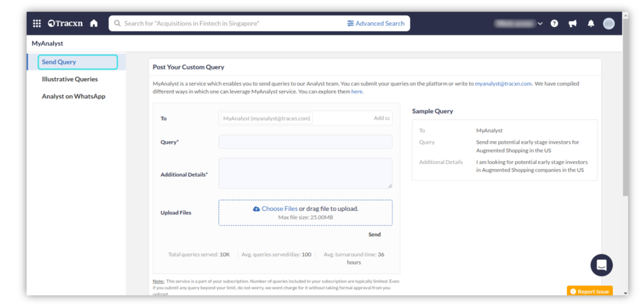The width and height of the screenshot is (644, 308).
Task: Click the cloud upload icon
Action: tap(256, 209)
